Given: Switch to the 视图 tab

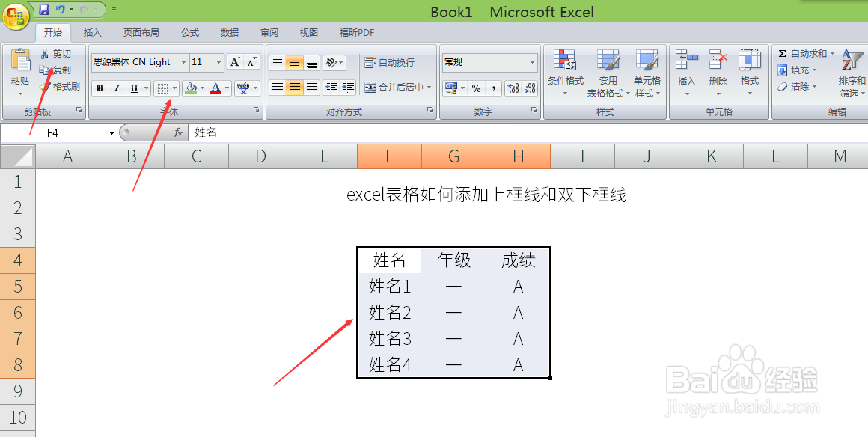Looking at the screenshot, I should (308, 33).
